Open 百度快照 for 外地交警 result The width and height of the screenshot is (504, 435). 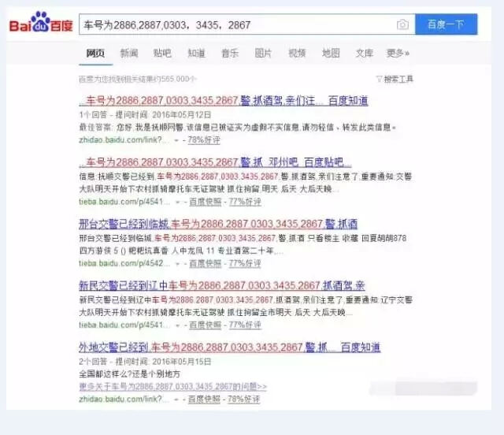coord(204,400)
